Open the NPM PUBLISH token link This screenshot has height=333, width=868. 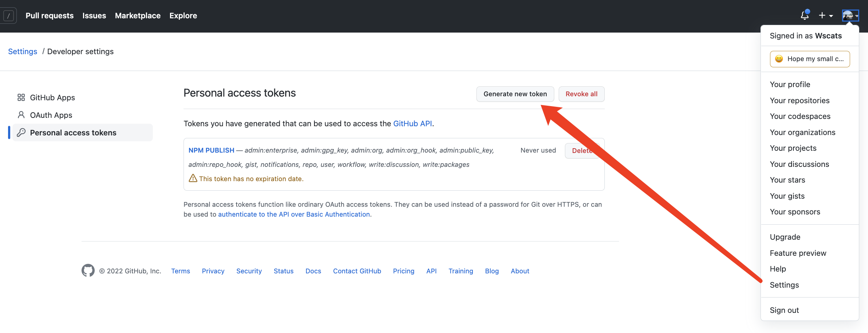pos(211,150)
